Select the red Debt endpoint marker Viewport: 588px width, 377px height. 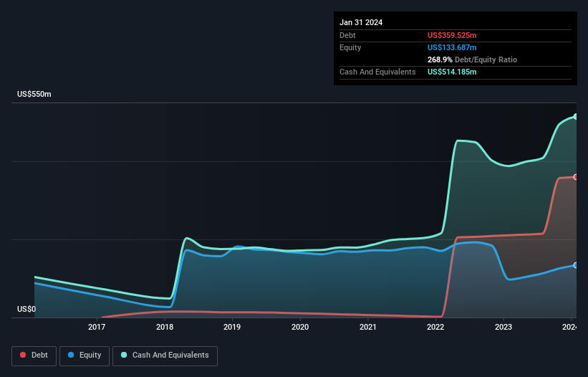tap(576, 177)
